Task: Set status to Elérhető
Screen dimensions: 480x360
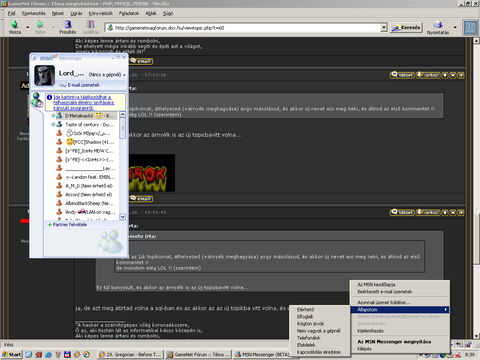Action: tap(320, 310)
